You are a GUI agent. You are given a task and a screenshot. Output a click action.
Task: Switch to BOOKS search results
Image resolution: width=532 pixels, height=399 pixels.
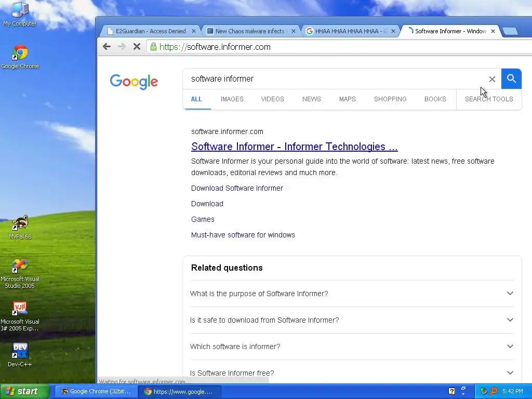click(x=435, y=99)
